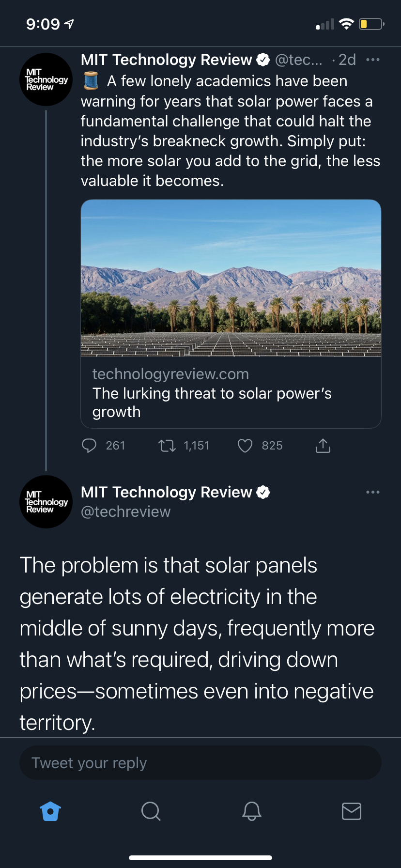Open more options on second tweet

click(x=372, y=492)
